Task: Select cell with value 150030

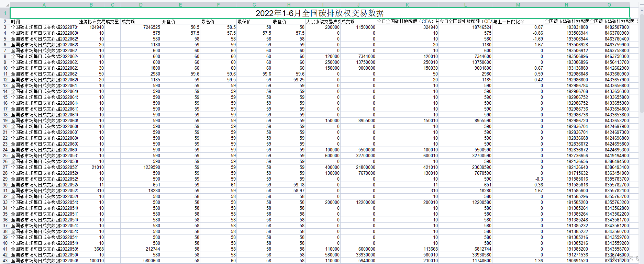Action: pos(407,68)
